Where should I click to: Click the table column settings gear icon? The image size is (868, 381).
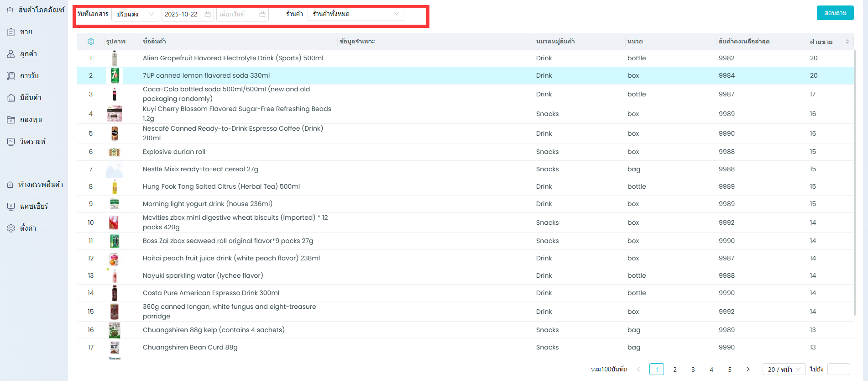(91, 42)
